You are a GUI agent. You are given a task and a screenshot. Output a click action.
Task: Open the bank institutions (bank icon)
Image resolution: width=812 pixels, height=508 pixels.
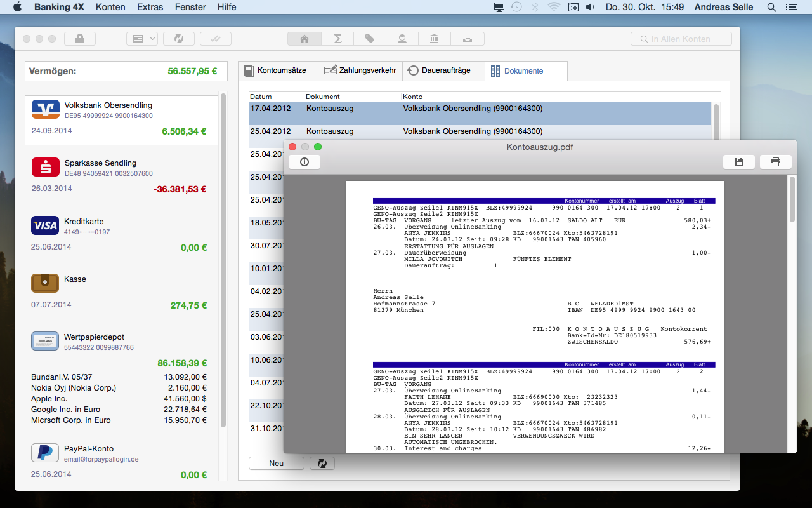pyautogui.click(x=435, y=38)
